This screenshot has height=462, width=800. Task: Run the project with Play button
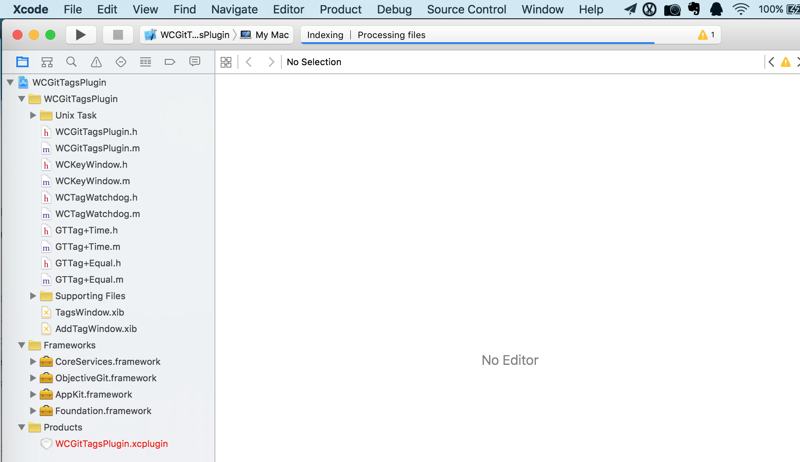pyautogui.click(x=81, y=35)
